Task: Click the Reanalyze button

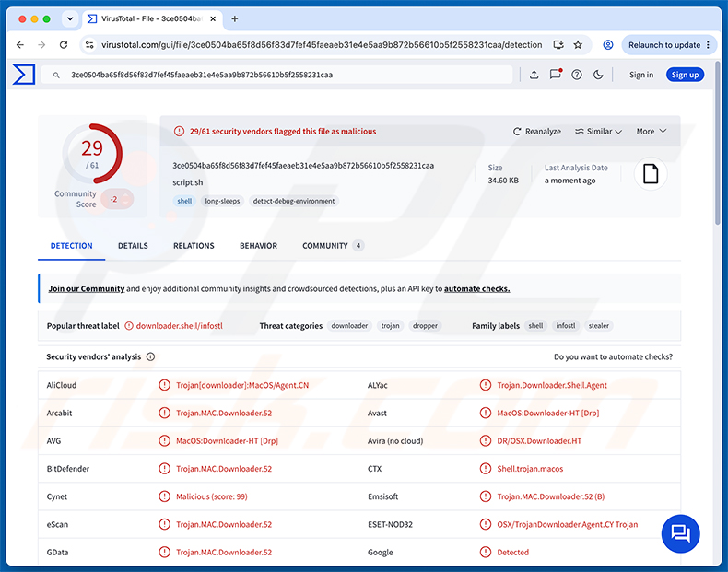Action: click(536, 132)
